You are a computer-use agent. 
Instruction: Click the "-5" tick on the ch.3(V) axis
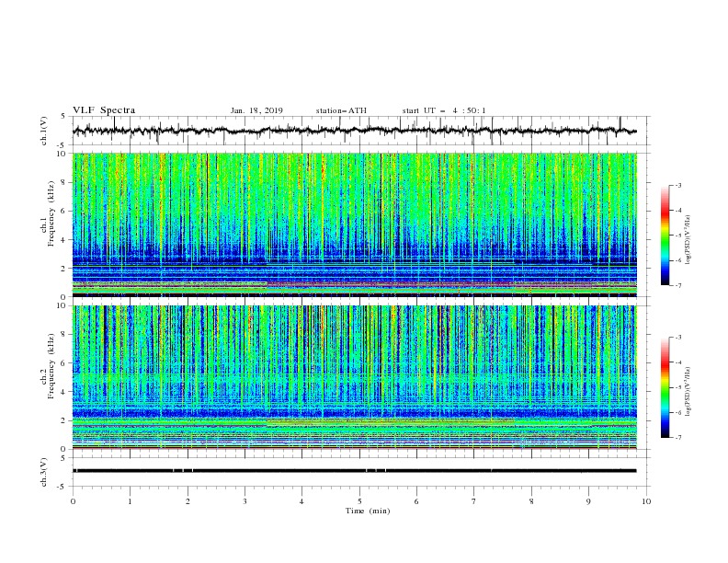63,487
